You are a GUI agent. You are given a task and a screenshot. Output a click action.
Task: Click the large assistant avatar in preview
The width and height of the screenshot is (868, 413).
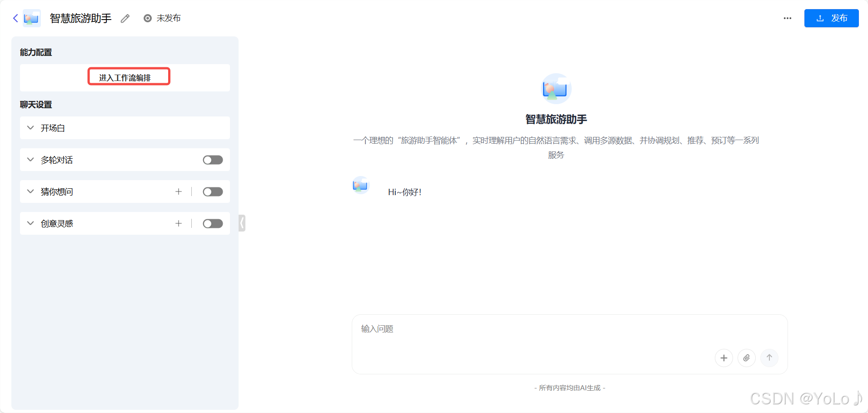click(x=556, y=89)
